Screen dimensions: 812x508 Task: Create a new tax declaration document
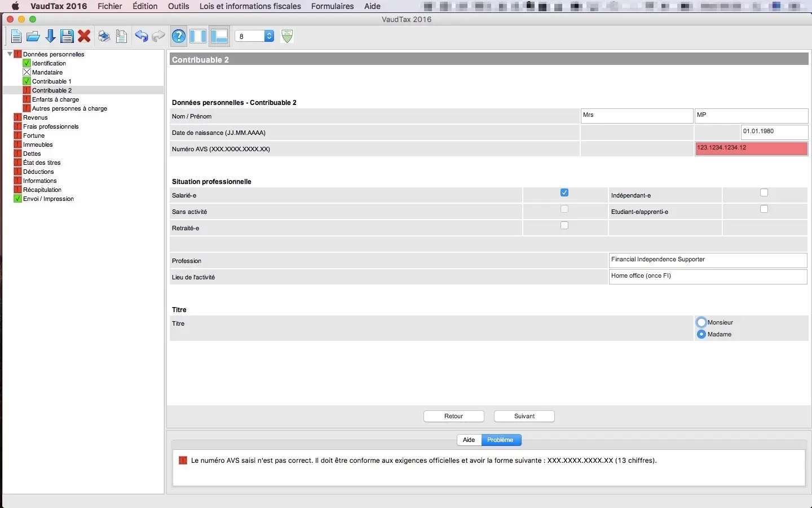click(16, 37)
